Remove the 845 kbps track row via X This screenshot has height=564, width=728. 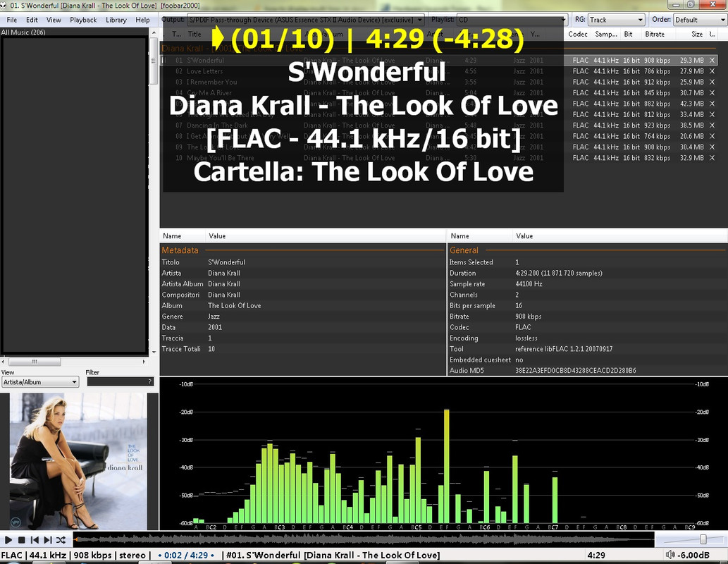click(x=712, y=93)
